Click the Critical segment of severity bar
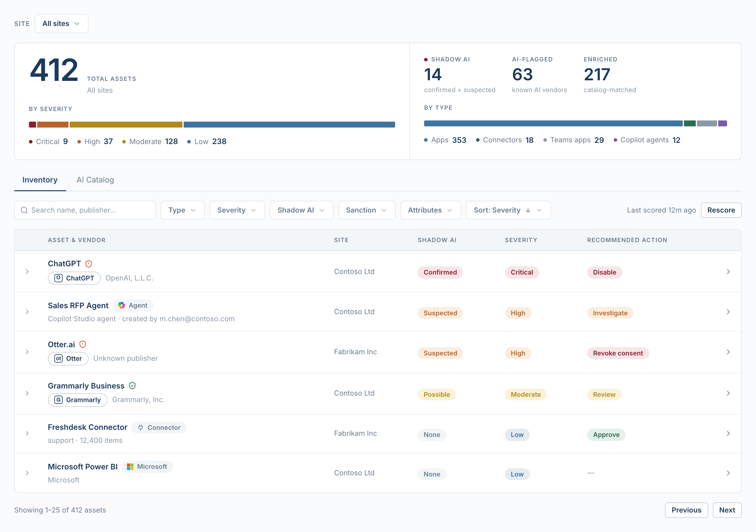Screen dimensions: 756x532 pyautogui.click(x=32, y=125)
